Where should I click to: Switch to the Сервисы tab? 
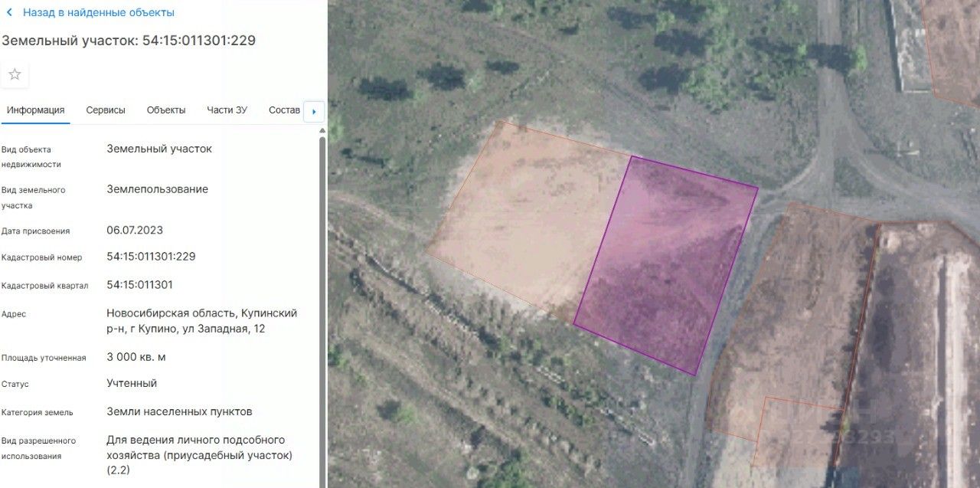[x=106, y=110]
